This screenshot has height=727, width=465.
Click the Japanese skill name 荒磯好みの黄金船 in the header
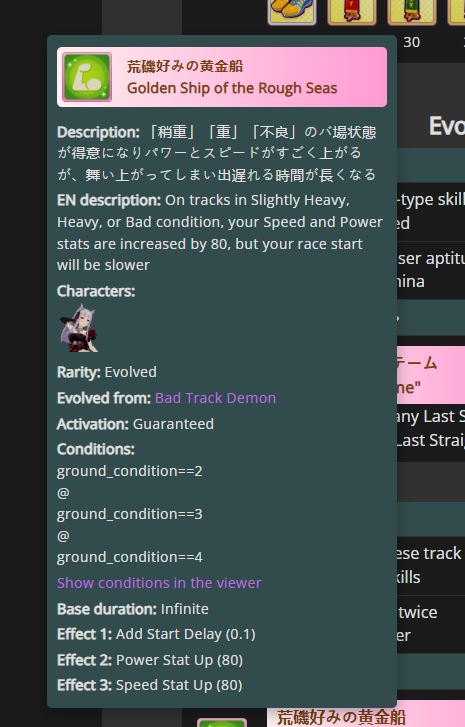point(185,66)
